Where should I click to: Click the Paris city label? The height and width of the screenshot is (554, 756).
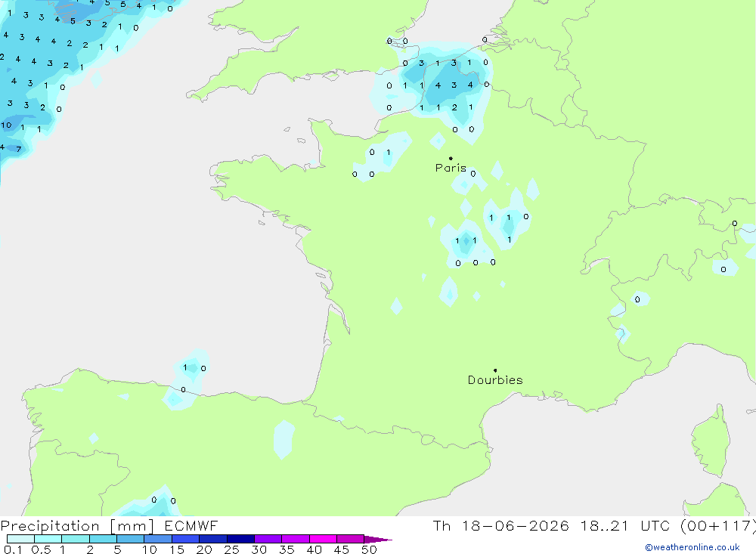pyautogui.click(x=451, y=168)
